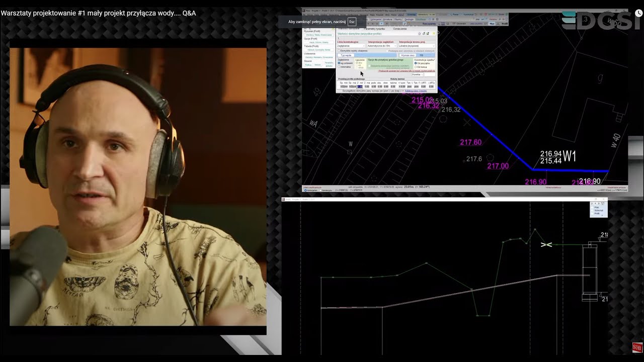The height and width of the screenshot is (362, 644).
Task: Click the SUB subscribe badge icon
Action: [637, 347]
